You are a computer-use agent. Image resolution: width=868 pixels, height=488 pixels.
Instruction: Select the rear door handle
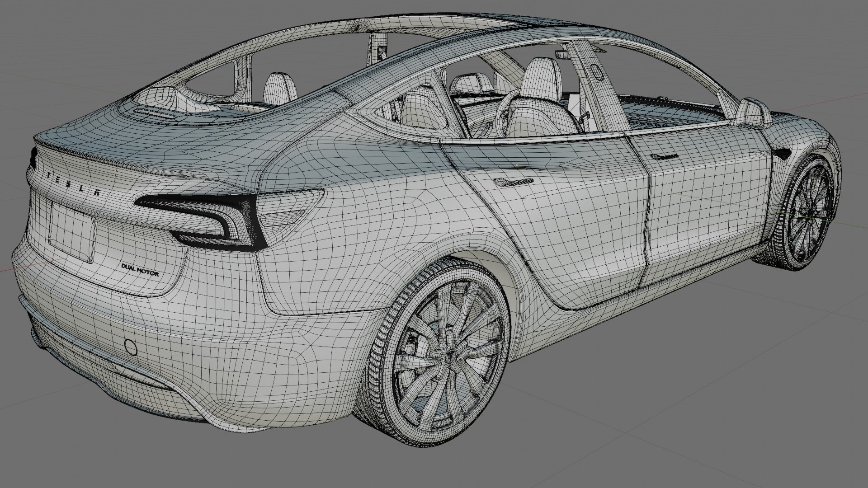[514, 182]
